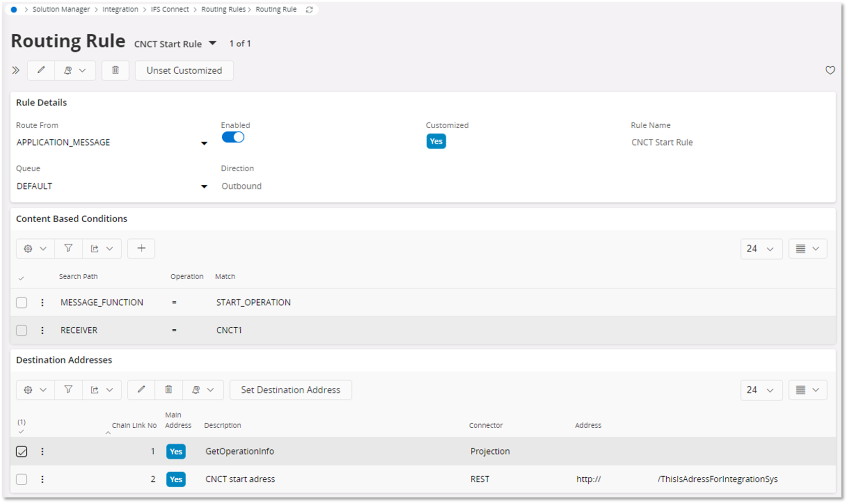The image size is (848, 504).
Task: Open the Queue dropdown showing DEFAULT
Action: [204, 186]
